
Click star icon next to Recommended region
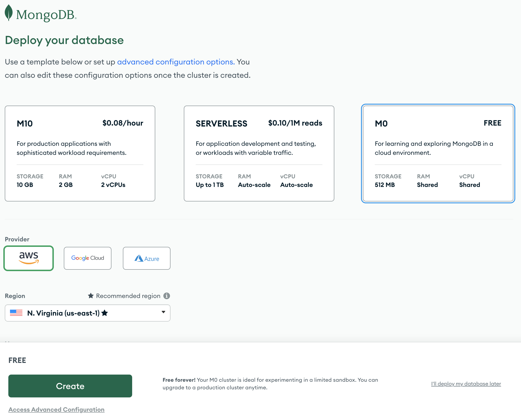(90, 296)
